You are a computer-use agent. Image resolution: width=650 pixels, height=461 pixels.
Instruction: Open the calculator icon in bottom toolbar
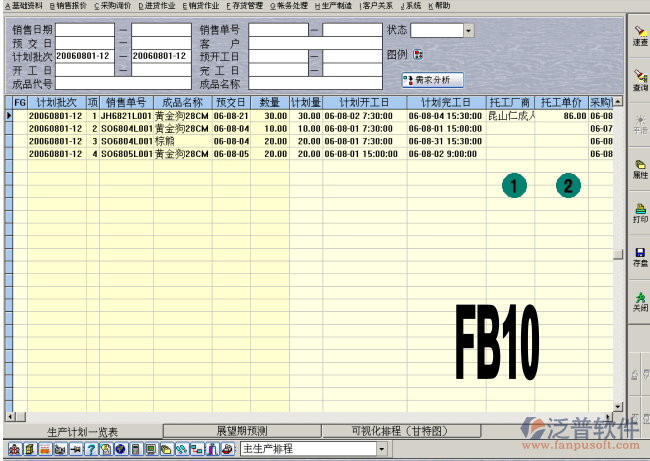(x=136, y=449)
